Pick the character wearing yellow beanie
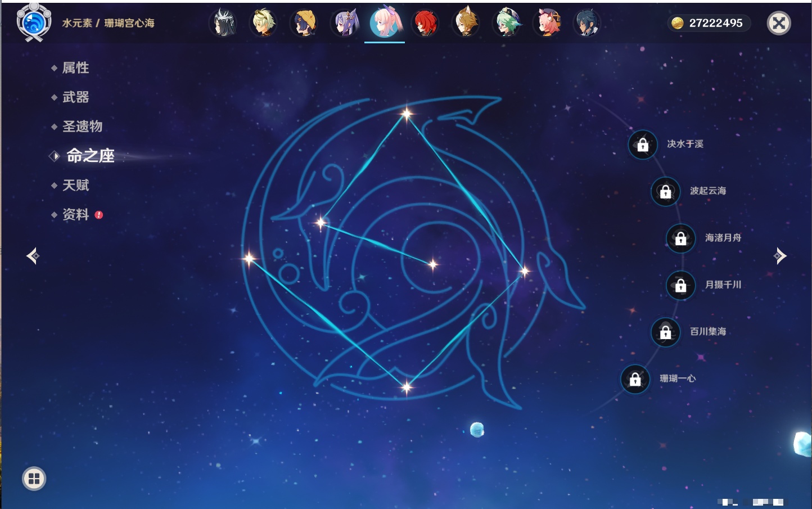This screenshot has width=812, height=509. 304,24
